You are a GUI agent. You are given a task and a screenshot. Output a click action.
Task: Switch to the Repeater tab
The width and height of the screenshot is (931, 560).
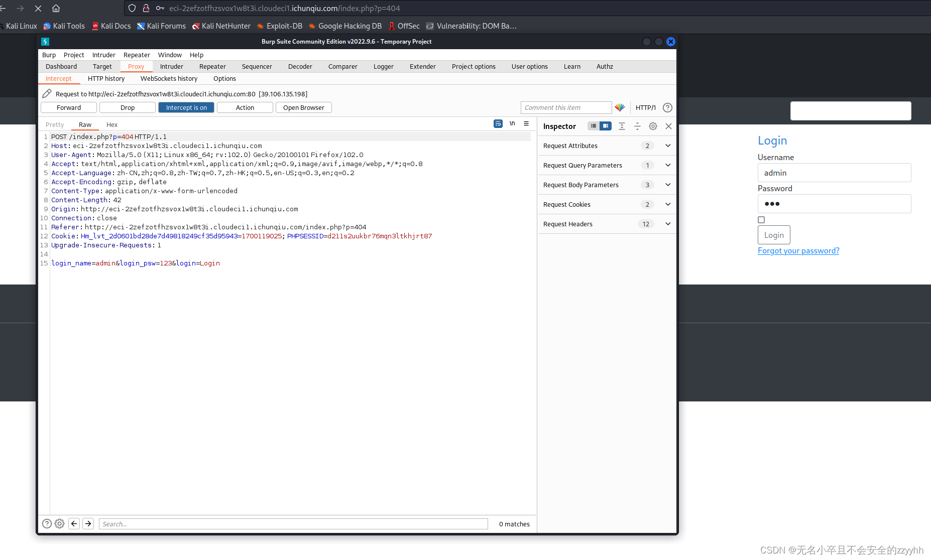[x=212, y=66]
